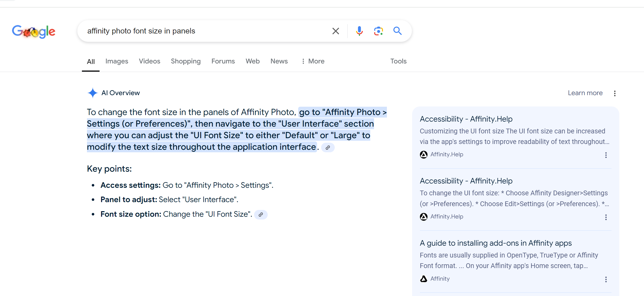This screenshot has height=296, width=644.
Task: Open AI Overview three-dot options menu
Action: click(x=615, y=93)
